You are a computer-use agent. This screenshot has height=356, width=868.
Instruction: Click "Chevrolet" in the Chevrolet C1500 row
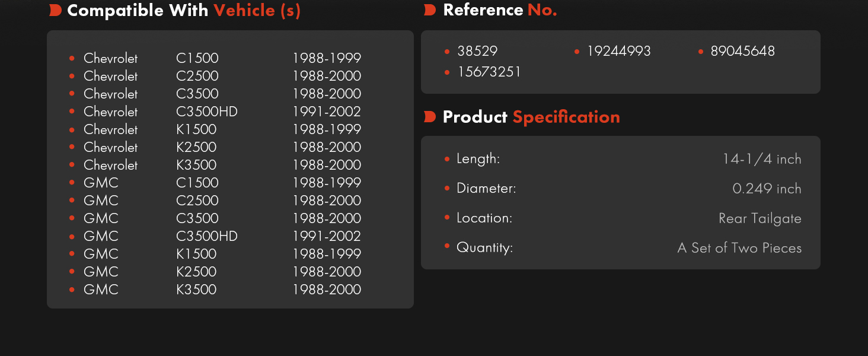[x=110, y=58]
